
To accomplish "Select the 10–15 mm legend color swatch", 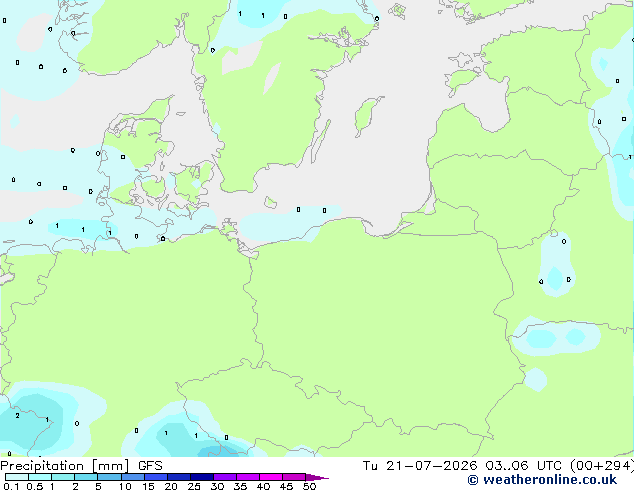I will tap(133, 477).
